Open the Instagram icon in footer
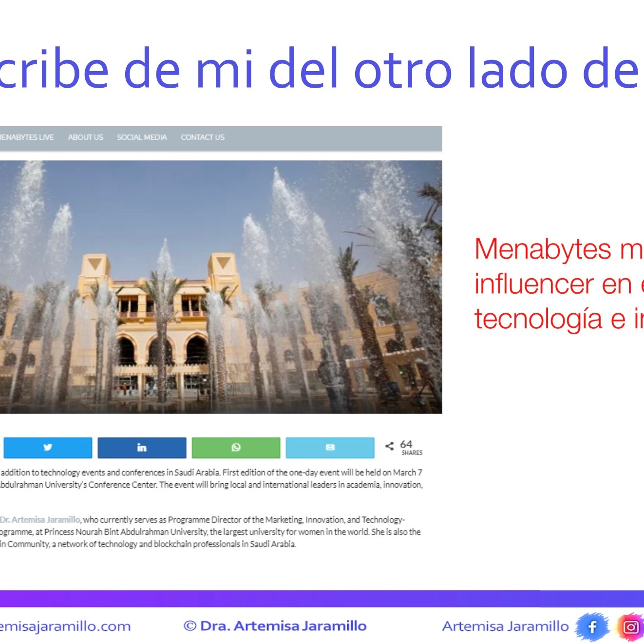644x644 pixels. (631, 626)
